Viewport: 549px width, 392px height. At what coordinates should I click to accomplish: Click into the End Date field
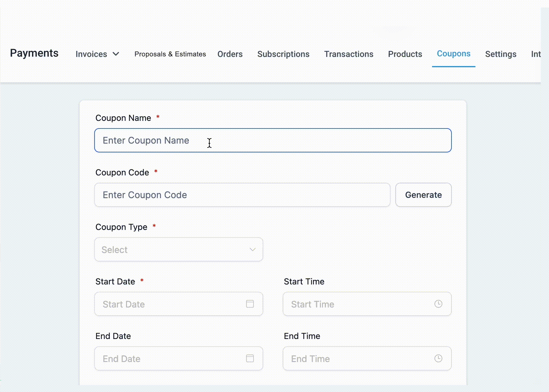click(x=170, y=359)
